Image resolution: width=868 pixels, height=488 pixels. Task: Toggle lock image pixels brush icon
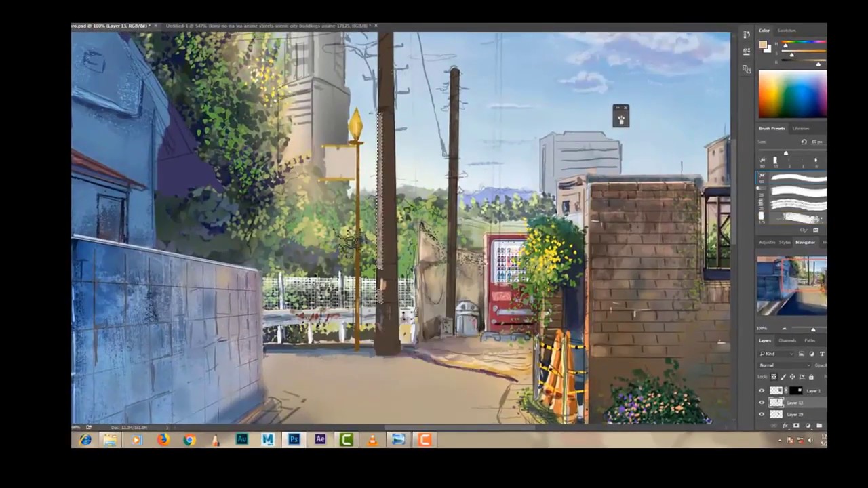[783, 377]
